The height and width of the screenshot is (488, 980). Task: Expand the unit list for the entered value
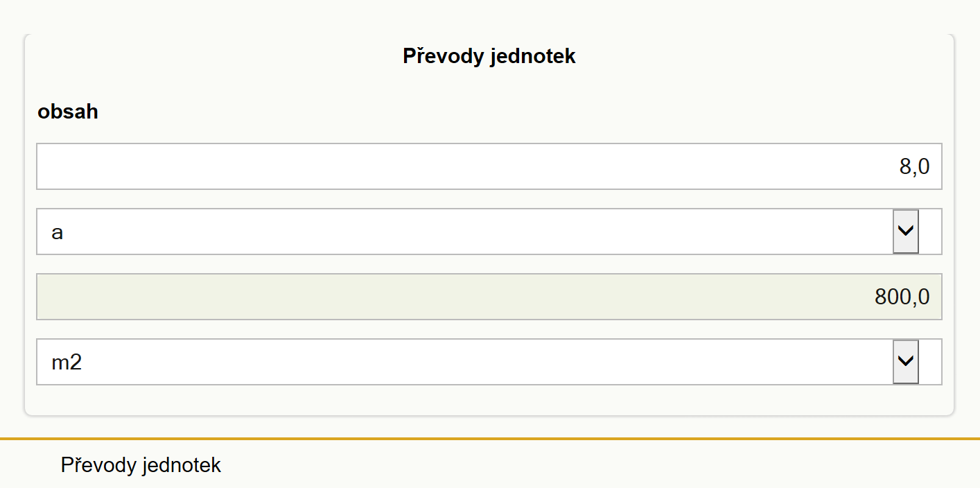(906, 232)
